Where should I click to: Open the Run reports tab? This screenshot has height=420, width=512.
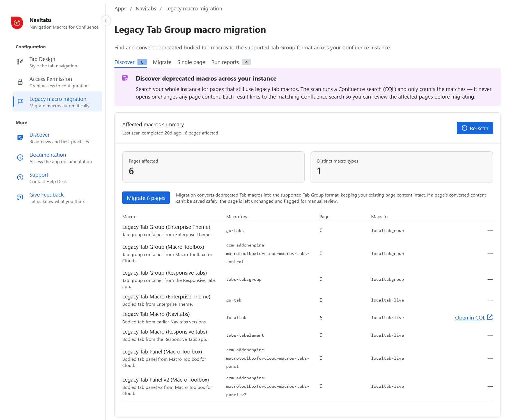tap(231, 62)
